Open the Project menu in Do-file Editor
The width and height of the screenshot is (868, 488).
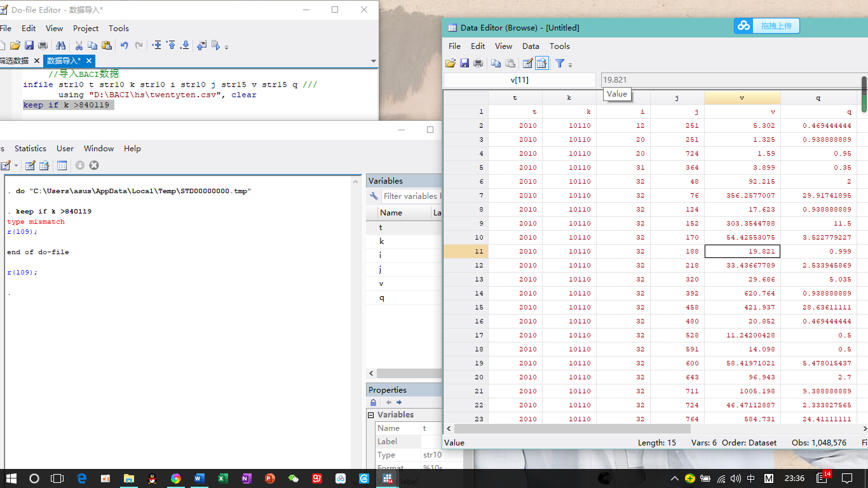pyautogui.click(x=86, y=28)
